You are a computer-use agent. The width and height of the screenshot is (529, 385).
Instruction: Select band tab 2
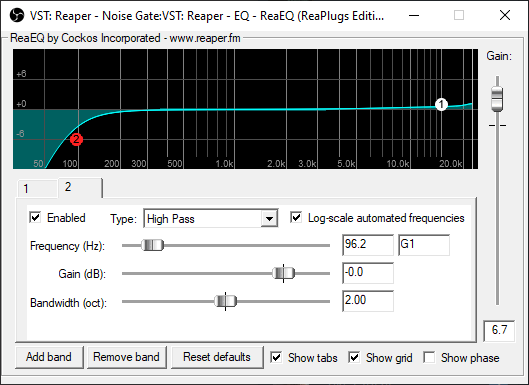[x=80, y=187]
